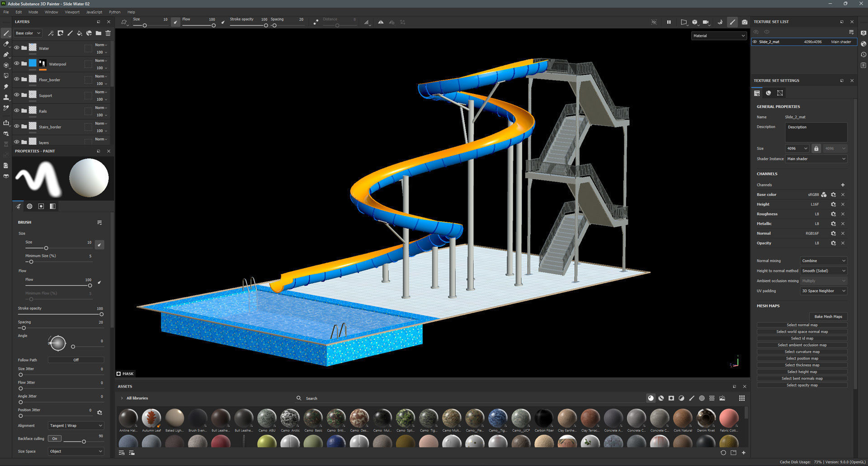Click the Add mask icon in Layers
Screen dimensions: 868x466
point(61,33)
